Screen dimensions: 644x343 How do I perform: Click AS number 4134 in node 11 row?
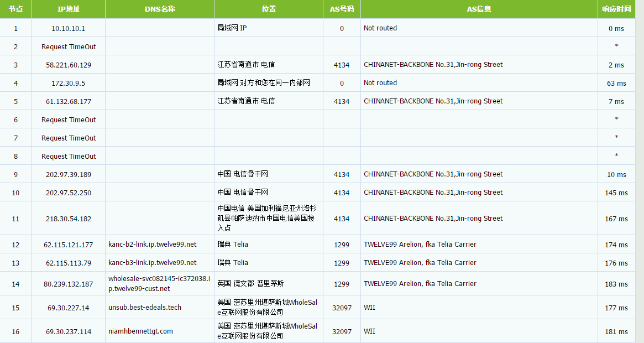coord(342,219)
